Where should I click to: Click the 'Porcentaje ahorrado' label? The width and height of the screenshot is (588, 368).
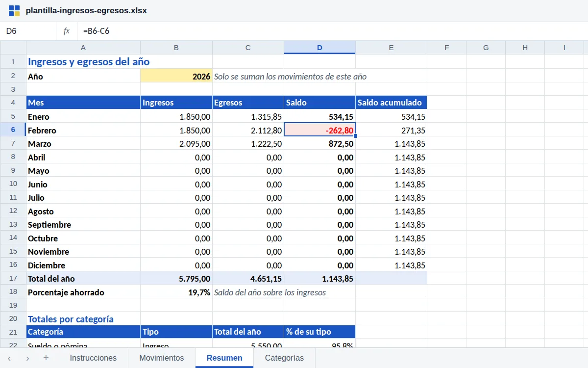coord(83,292)
